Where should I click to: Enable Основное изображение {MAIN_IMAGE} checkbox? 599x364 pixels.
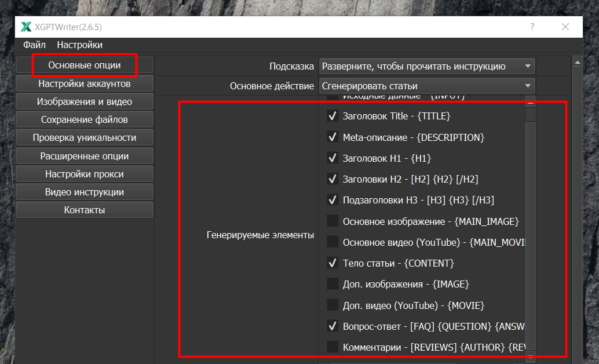point(332,221)
